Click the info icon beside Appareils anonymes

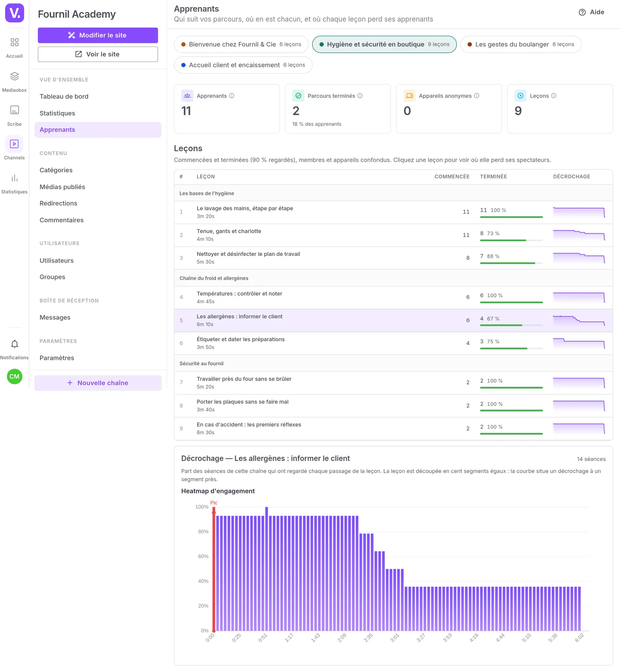(x=477, y=96)
